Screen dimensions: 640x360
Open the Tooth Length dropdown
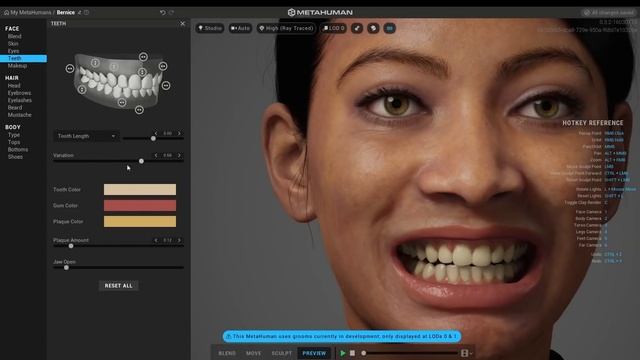pos(86,136)
